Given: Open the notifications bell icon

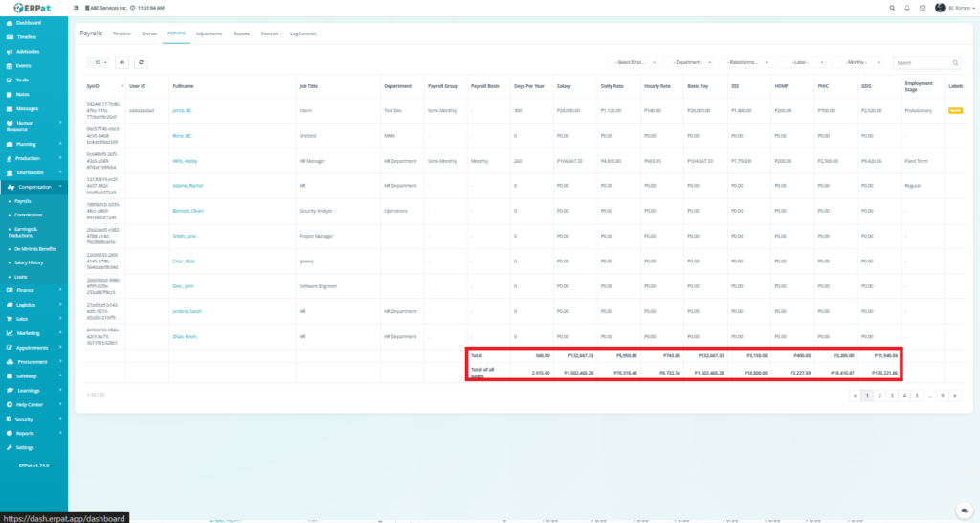Looking at the screenshot, I should pyautogui.click(x=907, y=8).
